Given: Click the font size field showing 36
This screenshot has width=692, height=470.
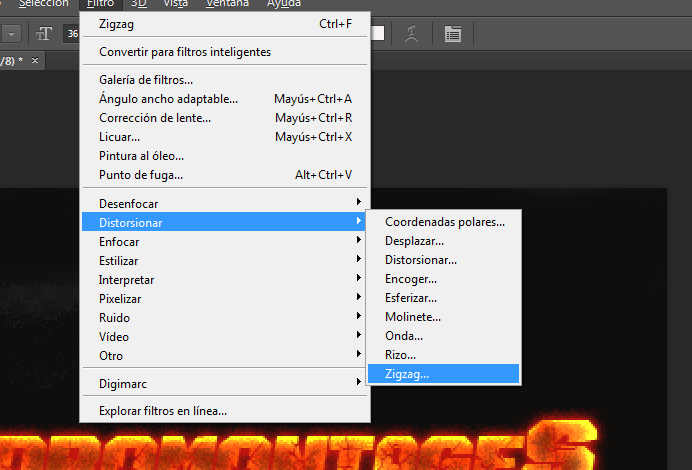Looking at the screenshot, I should 72,34.
